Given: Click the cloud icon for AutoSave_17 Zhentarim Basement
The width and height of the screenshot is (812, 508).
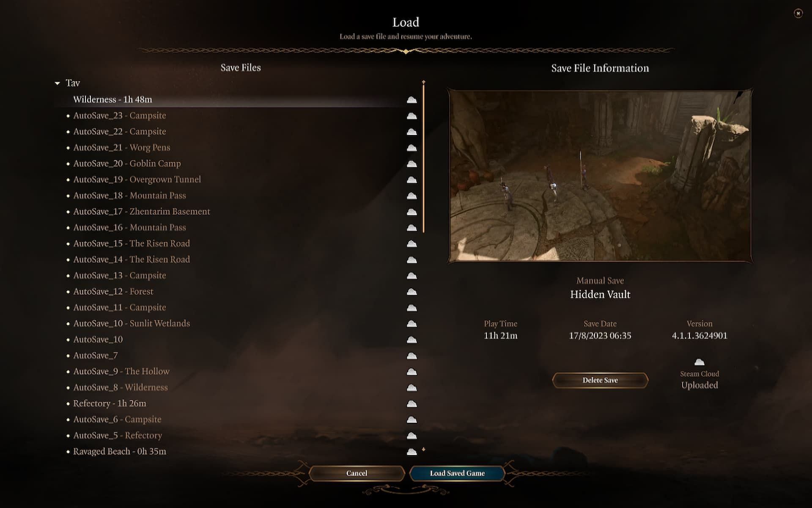Looking at the screenshot, I should click(411, 212).
